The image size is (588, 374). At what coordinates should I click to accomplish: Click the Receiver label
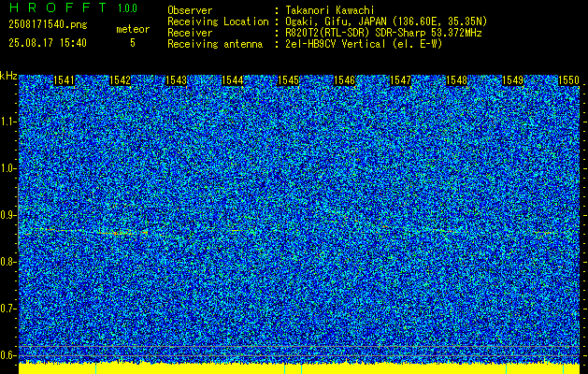click(x=190, y=33)
